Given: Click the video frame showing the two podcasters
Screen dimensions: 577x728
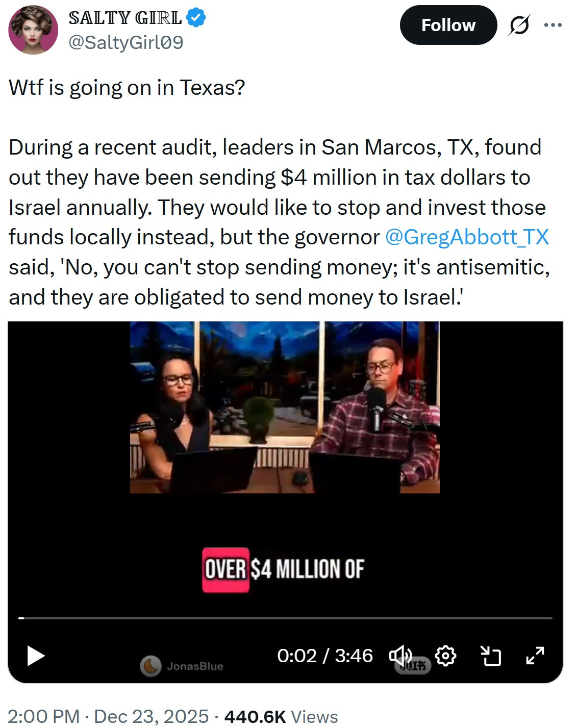Looking at the screenshot, I should (285, 407).
